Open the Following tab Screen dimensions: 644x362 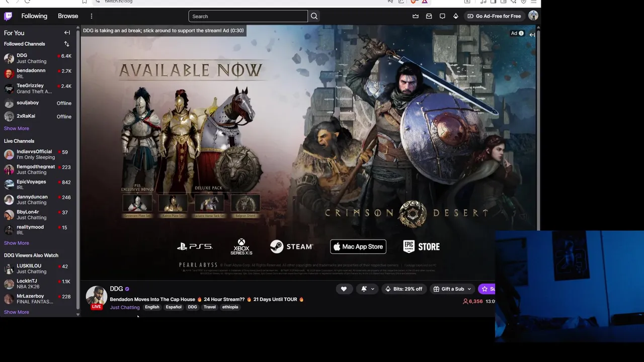pyautogui.click(x=34, y=16)
